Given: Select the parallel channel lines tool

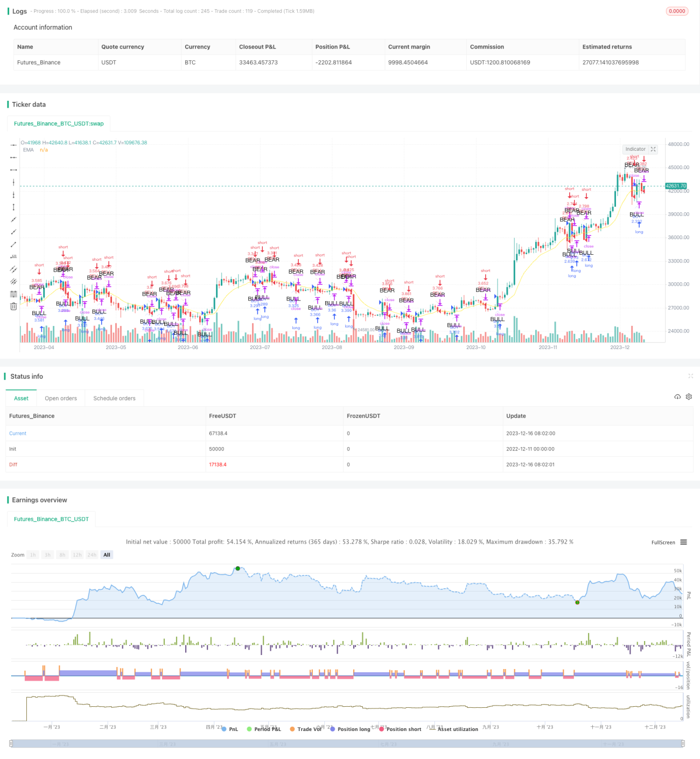Looking at the screenshot, I should [x=13, y=269].
